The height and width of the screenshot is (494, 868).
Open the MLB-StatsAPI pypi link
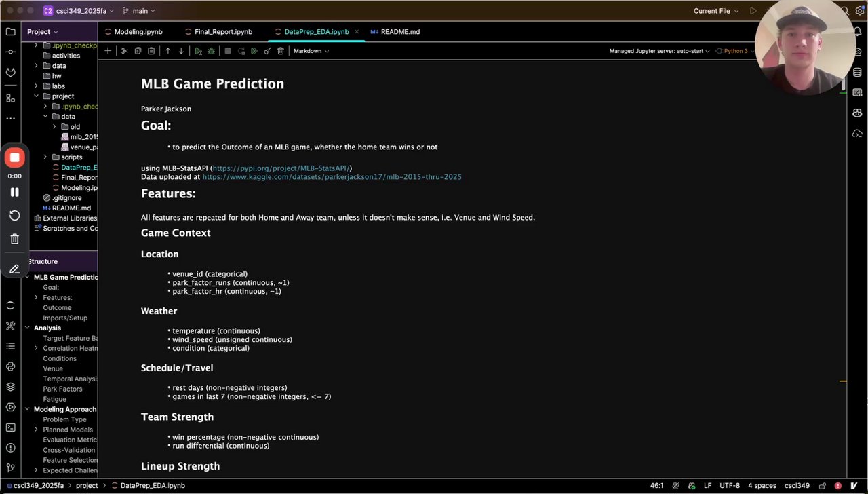click(281, 168)
